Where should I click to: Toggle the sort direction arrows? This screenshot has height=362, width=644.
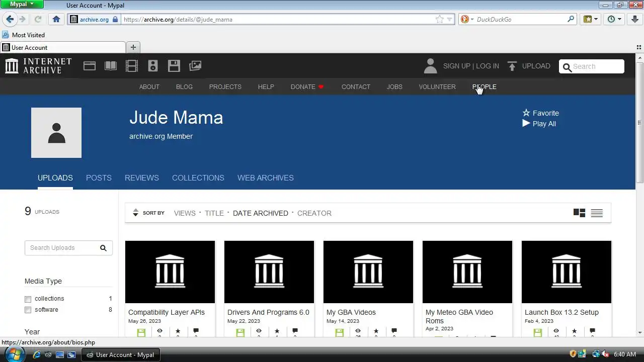point(135,213)
